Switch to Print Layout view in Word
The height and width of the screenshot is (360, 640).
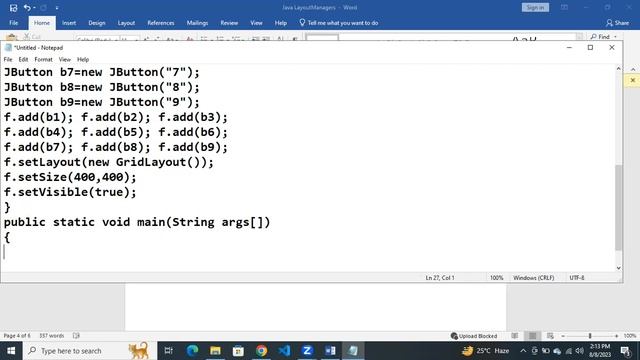pyautogui.click(x=533, y=336)
